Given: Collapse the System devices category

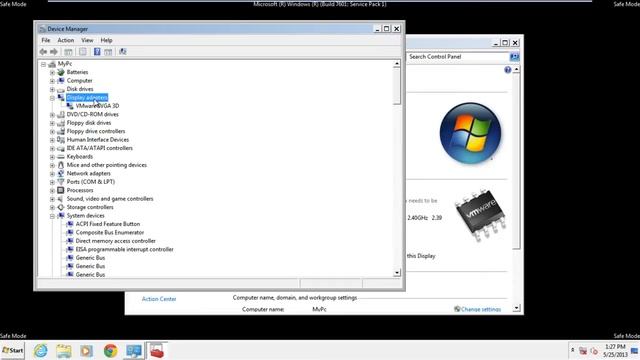Looking at the screenshot, I should [x=52, y=216].
